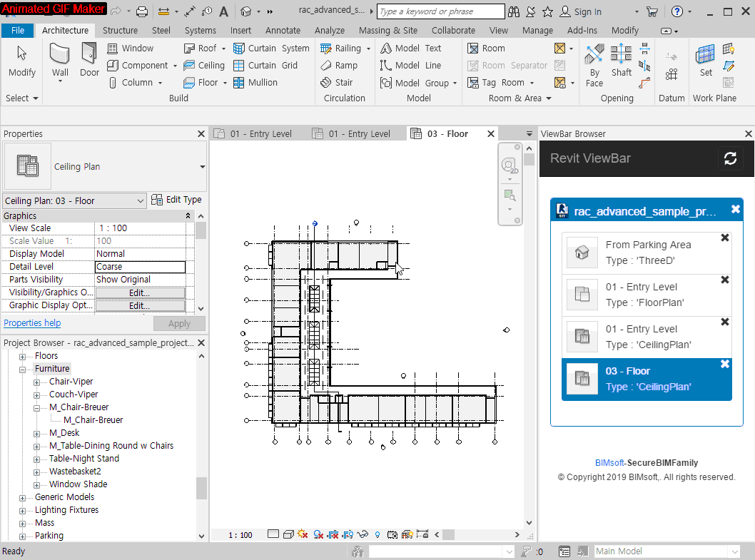The image size is (755, 560).
Task: Switch to the Architecture ribbon tab
Action: (65, 31)
